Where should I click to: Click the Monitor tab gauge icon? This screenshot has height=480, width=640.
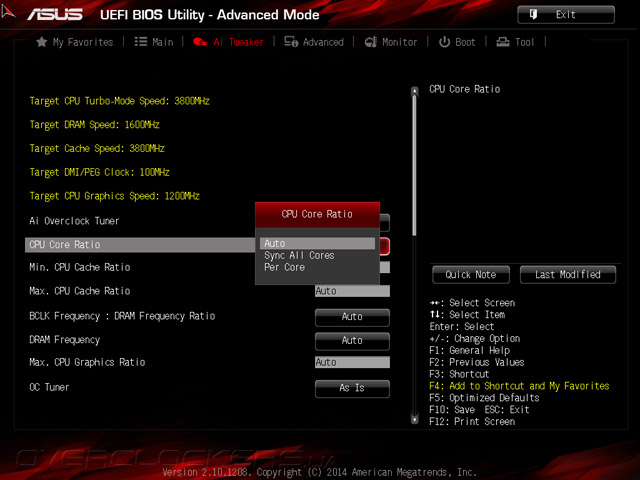371,42
